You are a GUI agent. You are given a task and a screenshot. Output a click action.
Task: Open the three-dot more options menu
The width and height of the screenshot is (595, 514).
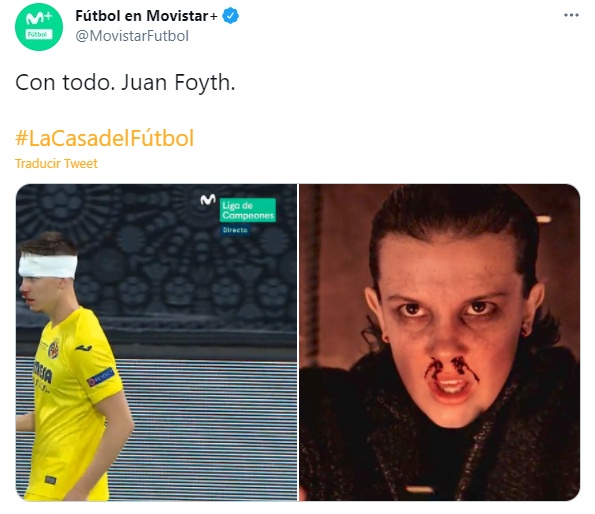(571, 15)
